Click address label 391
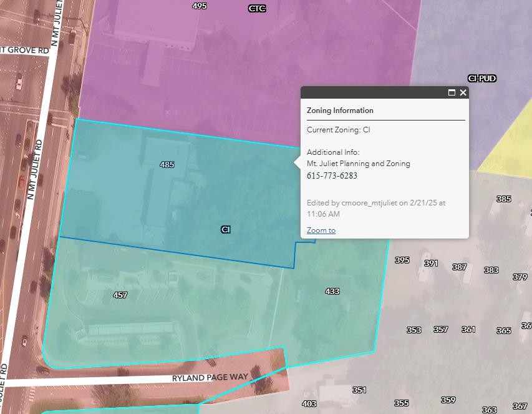Screen dimensions: 532x414 coord(431,264)
